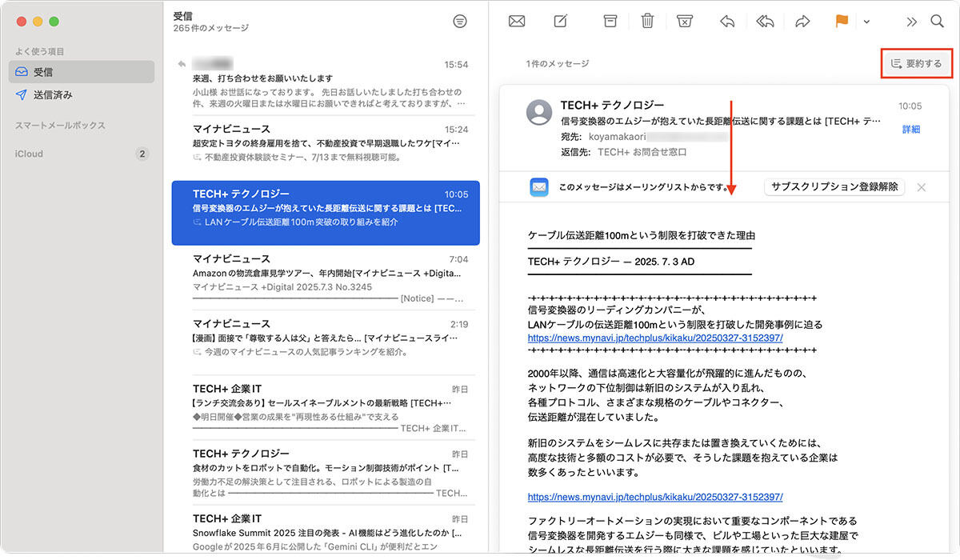
Task: Reply to the message
Action: click(727, 22)
